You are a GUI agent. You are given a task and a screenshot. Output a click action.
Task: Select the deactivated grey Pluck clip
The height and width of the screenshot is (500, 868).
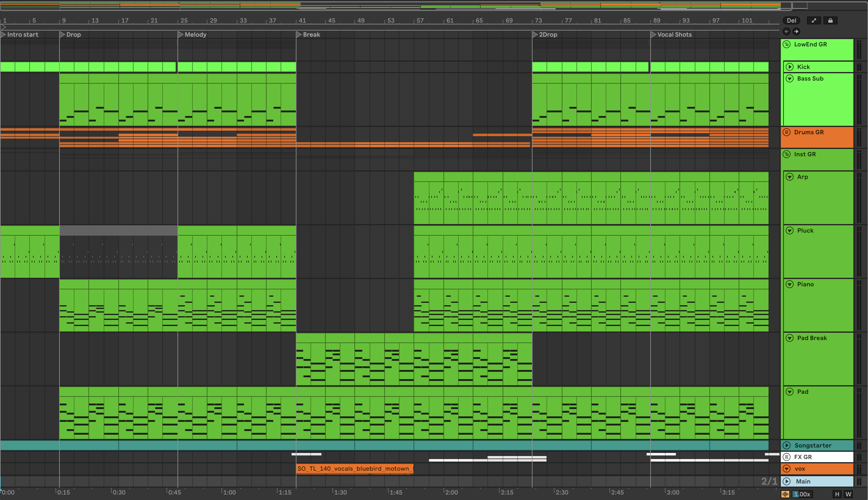click(119, 252)
